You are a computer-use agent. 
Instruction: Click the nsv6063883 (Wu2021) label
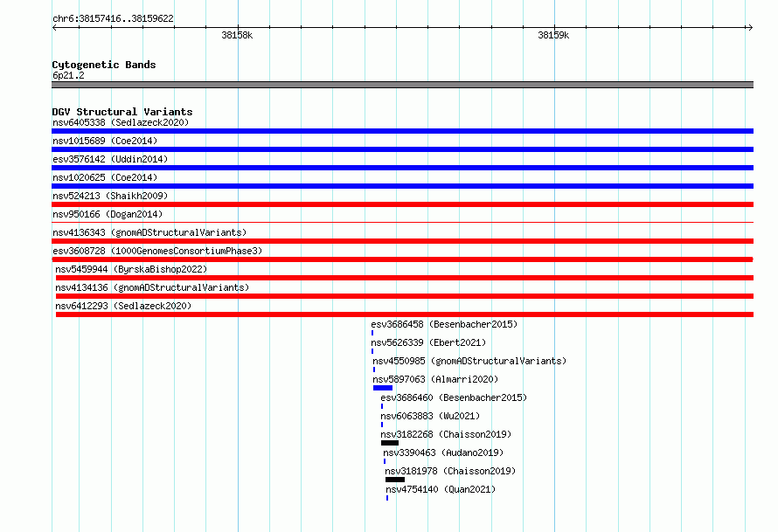(x=430, y=416)
